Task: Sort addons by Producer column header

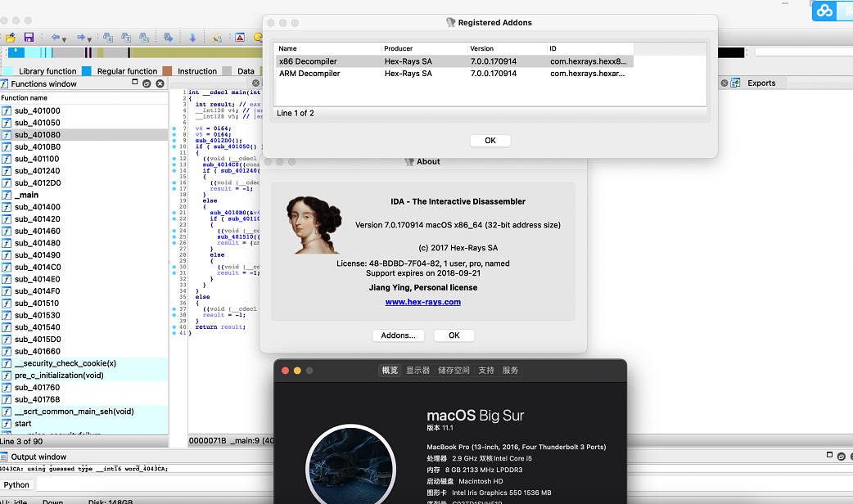Action: (424, 48)
